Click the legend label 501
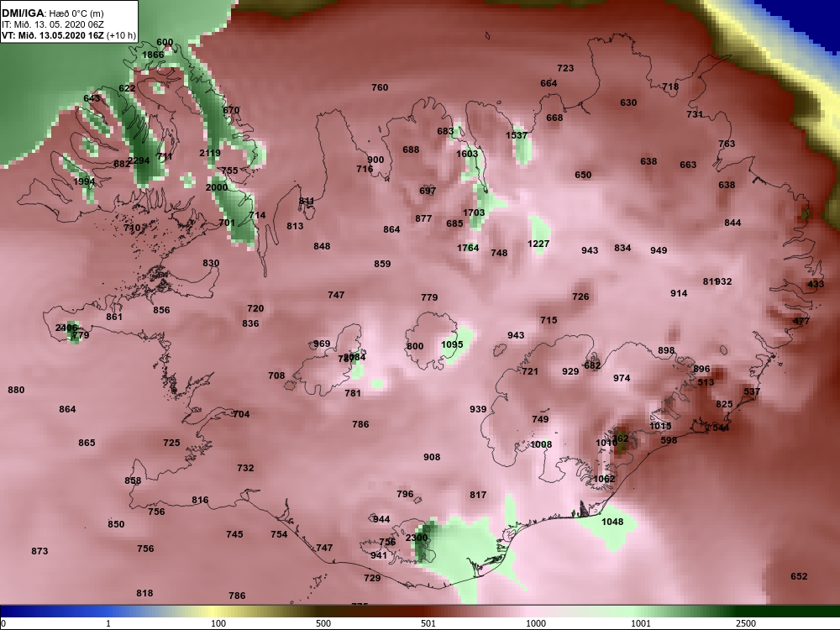 pyautogui.click(x=428, y=623)
